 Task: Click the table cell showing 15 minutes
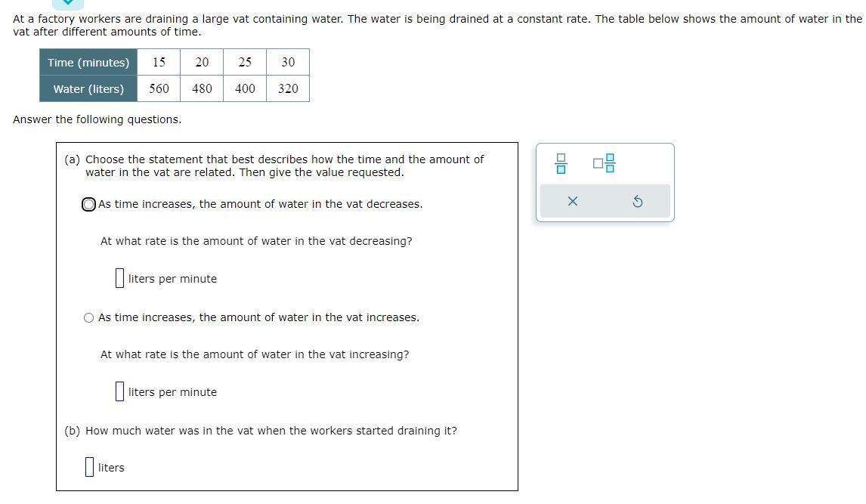coord(159,63)
